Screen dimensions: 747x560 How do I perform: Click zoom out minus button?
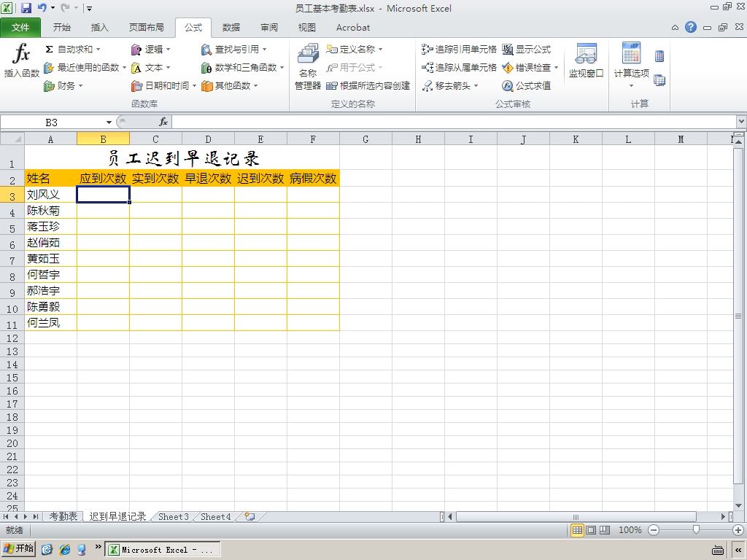tap(654, 530)
